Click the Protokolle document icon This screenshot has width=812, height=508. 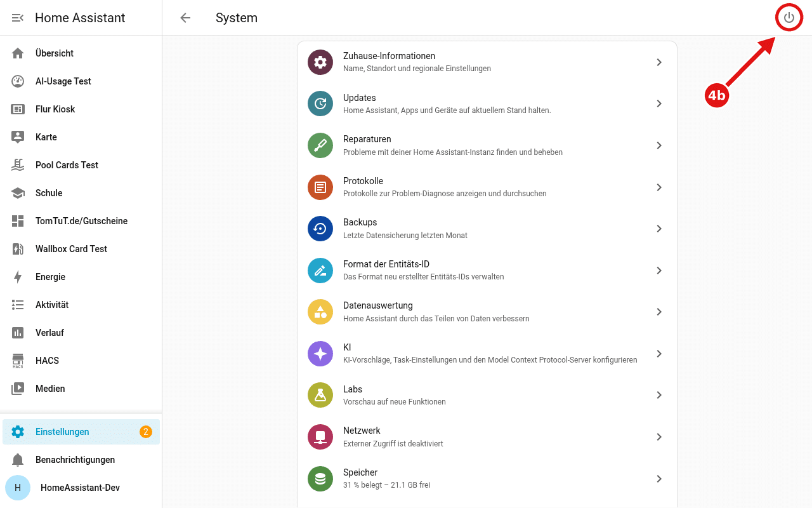click(320, 187)
